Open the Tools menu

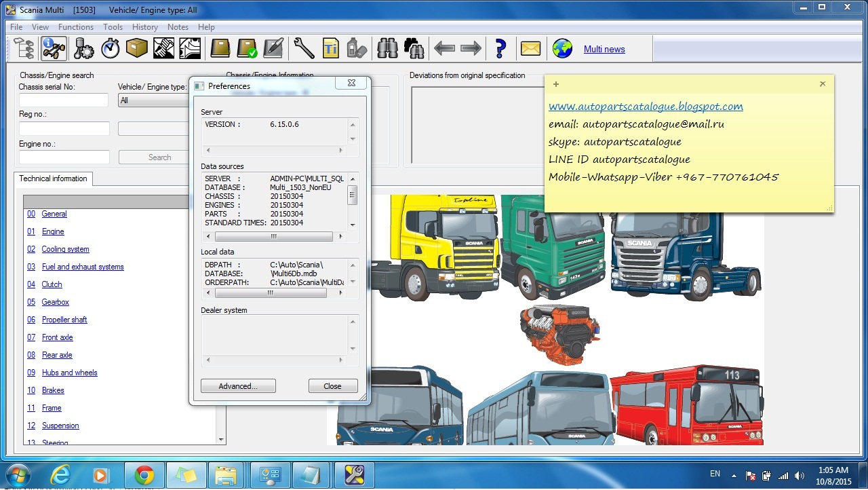tap(113, 27)
